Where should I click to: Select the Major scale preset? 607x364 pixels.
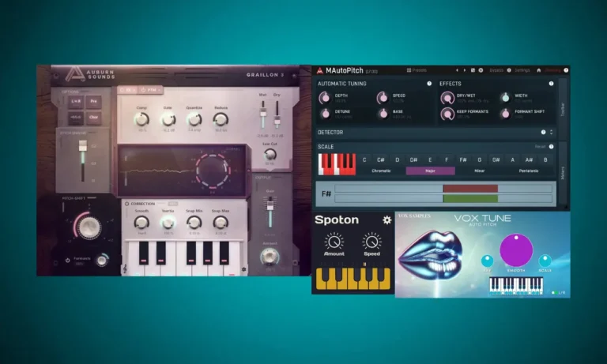(x=430, y=171)
